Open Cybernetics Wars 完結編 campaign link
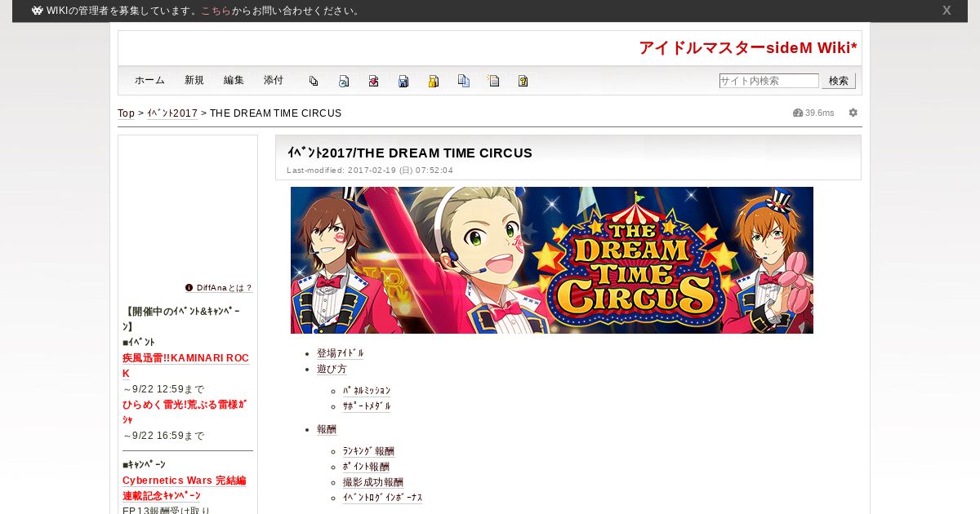Viewport: 980px width, 514px height. 184,481
